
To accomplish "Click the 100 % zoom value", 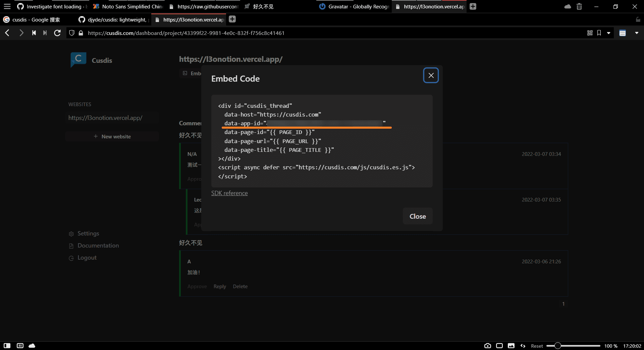I will [x=611, y=346].
